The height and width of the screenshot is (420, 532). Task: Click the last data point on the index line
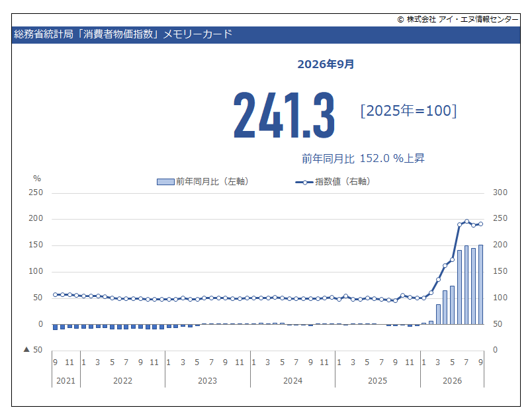point(480,224)
